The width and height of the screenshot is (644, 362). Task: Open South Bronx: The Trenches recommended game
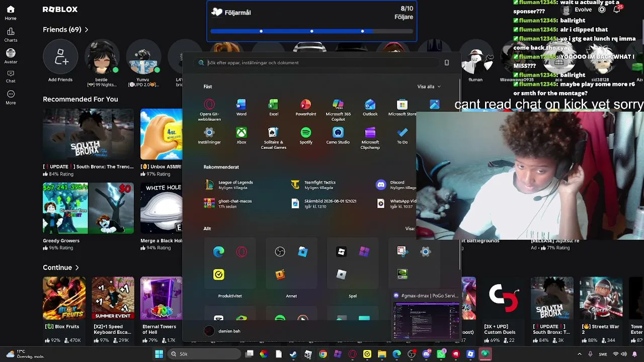point(88,143)
